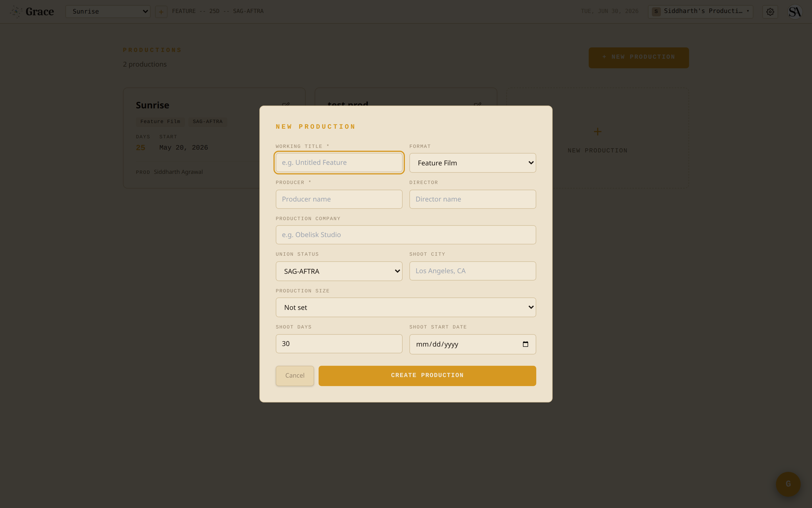The image size is (812, 508).
Task: Click the plus icon on New Production tile
Action: point(597,131)
